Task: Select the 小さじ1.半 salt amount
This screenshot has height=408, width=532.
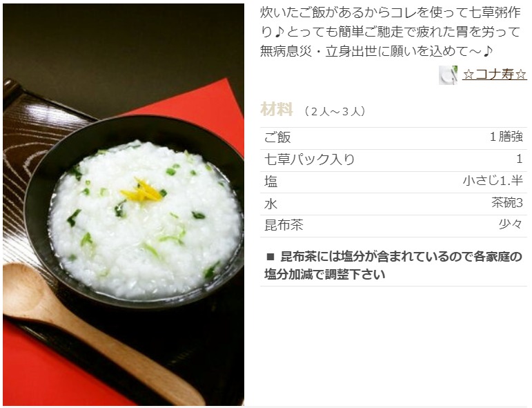Action: pos(493,180)
